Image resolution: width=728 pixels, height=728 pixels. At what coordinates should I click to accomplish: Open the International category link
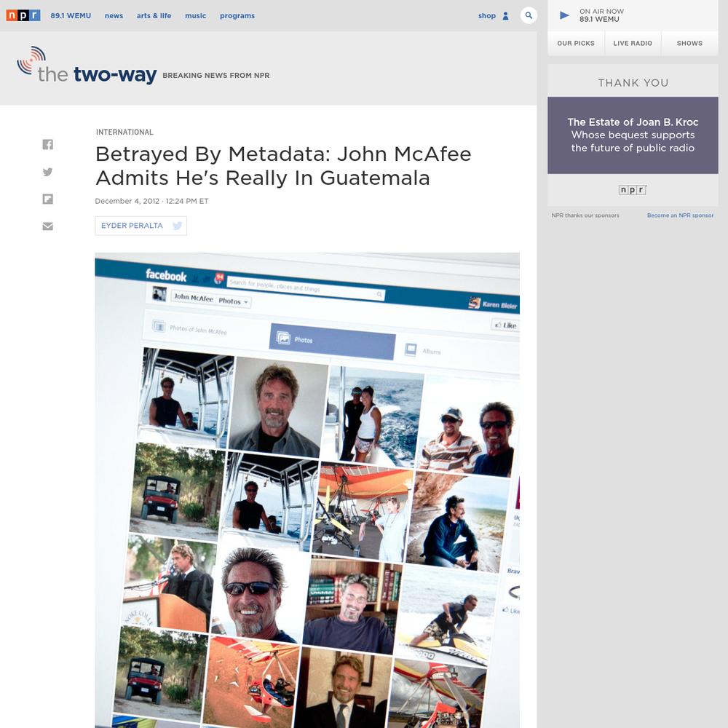[124, 132]
